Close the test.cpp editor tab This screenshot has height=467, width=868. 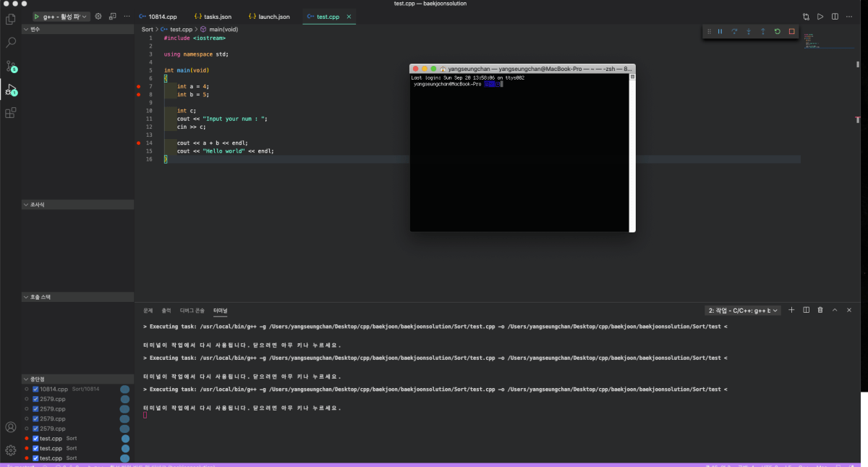(349, 16)
